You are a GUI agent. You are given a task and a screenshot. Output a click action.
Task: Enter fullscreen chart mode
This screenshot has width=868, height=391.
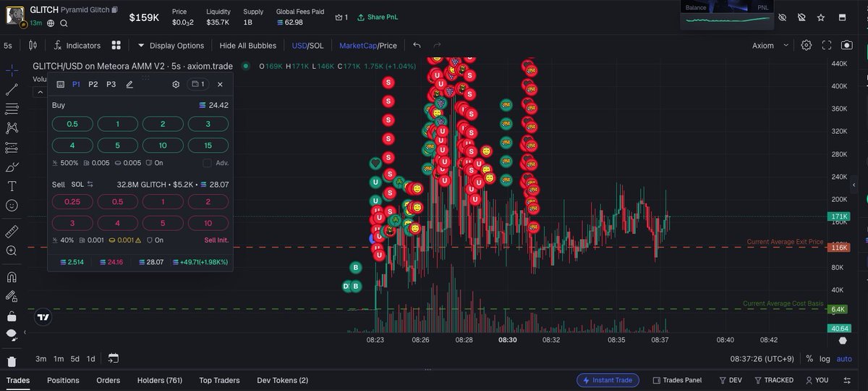coord(827,45)
